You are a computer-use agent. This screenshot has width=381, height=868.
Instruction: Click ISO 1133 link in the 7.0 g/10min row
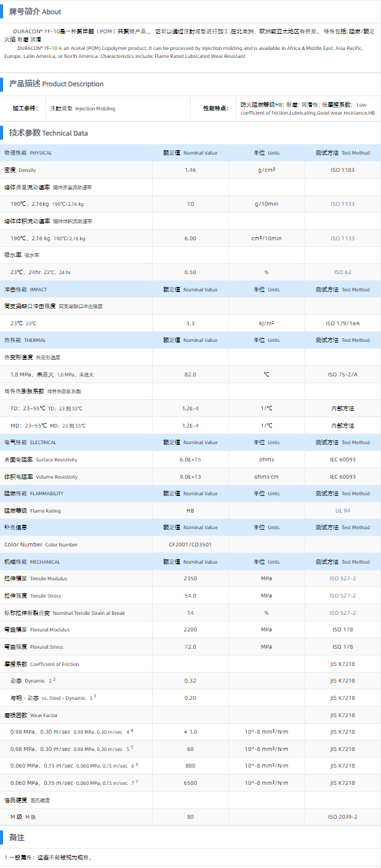click(x=342, y=204)
